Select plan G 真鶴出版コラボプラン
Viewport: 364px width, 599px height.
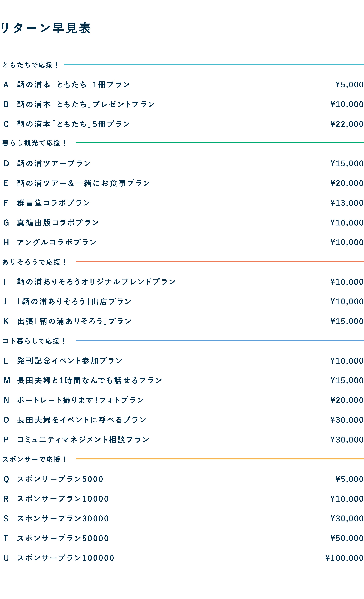(58, 222)
